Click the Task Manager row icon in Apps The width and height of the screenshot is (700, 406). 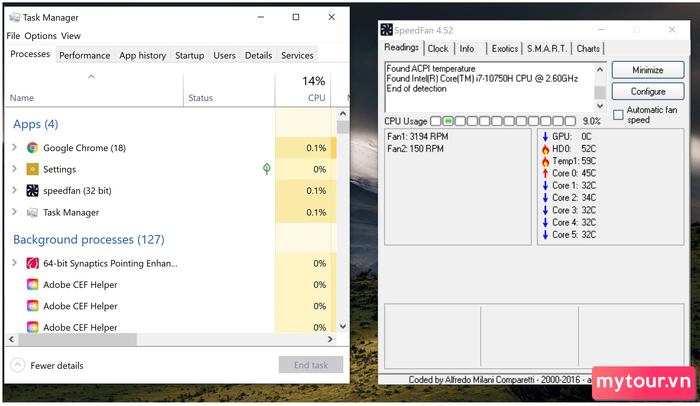(32, 212)
